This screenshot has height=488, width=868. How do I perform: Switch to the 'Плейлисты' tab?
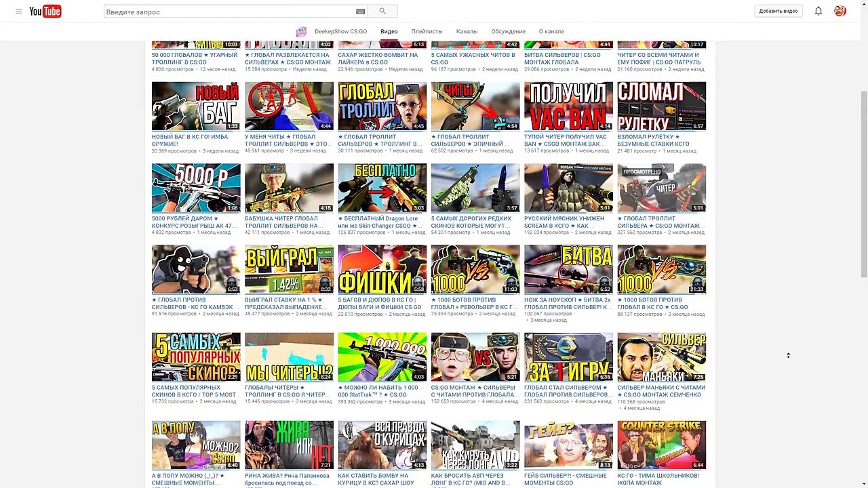tap(427, 32)
